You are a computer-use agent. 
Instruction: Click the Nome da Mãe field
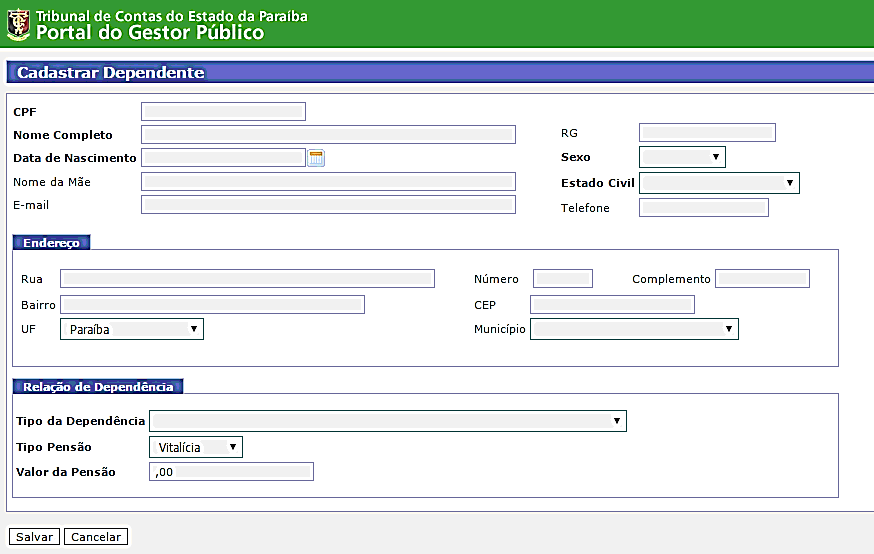click(x=328, y=181)
